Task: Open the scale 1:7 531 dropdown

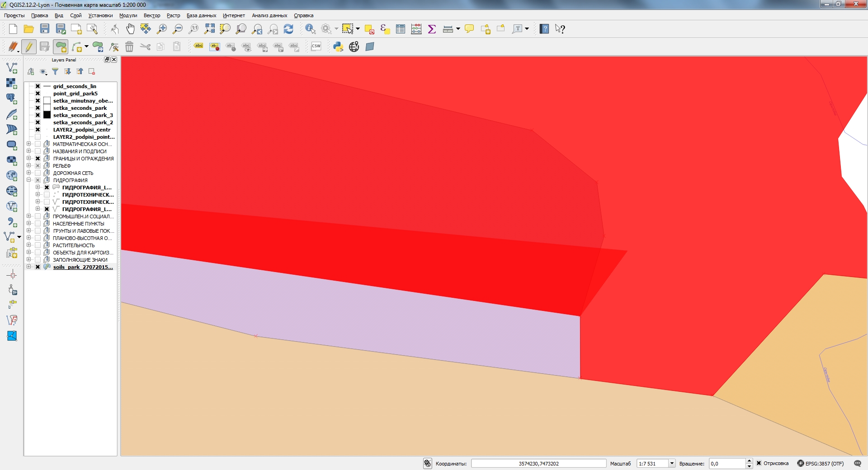Action: click(672, 463)
